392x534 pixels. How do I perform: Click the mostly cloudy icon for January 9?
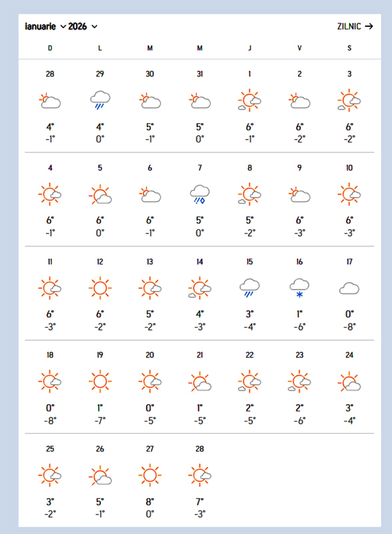[x=299, y=195]
